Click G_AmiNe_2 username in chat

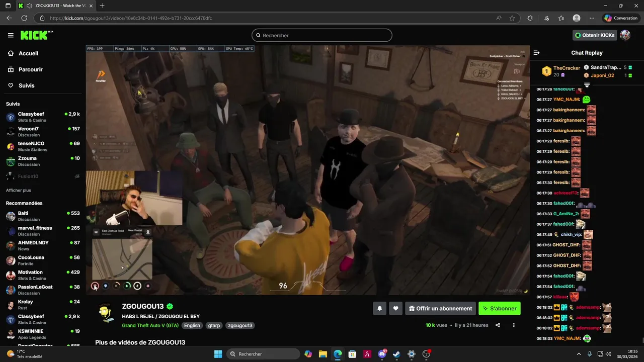click(x=566, y=214)
